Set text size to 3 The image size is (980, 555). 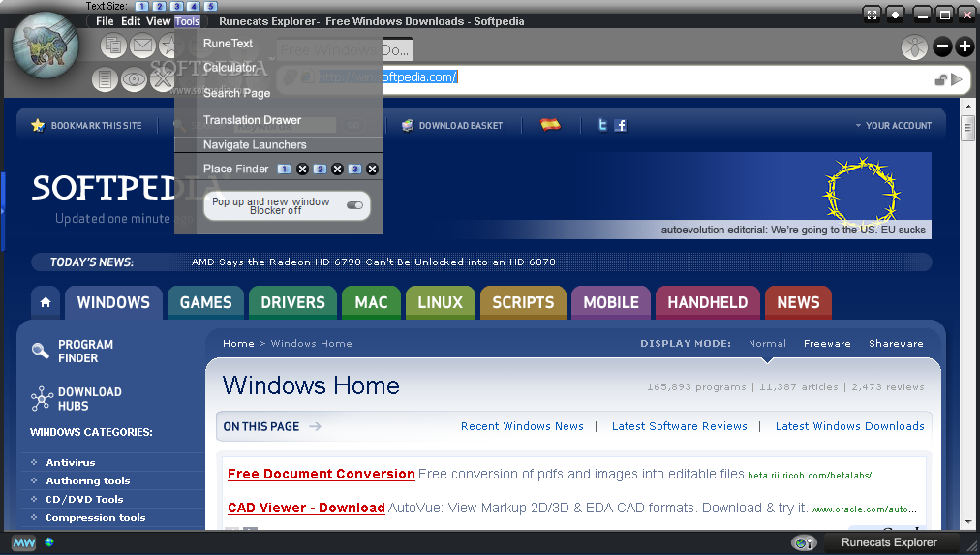click(x=177, y=6)
